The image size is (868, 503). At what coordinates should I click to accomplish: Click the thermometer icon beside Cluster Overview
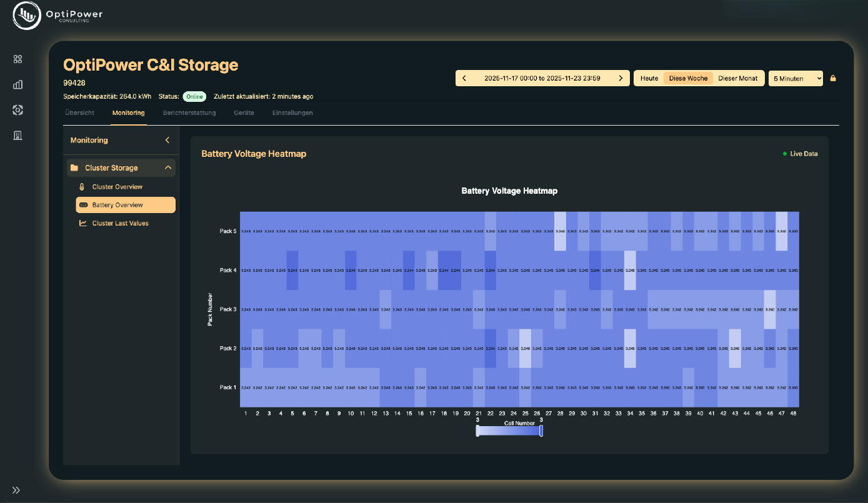pyautogui.click(x=82, y=187)
